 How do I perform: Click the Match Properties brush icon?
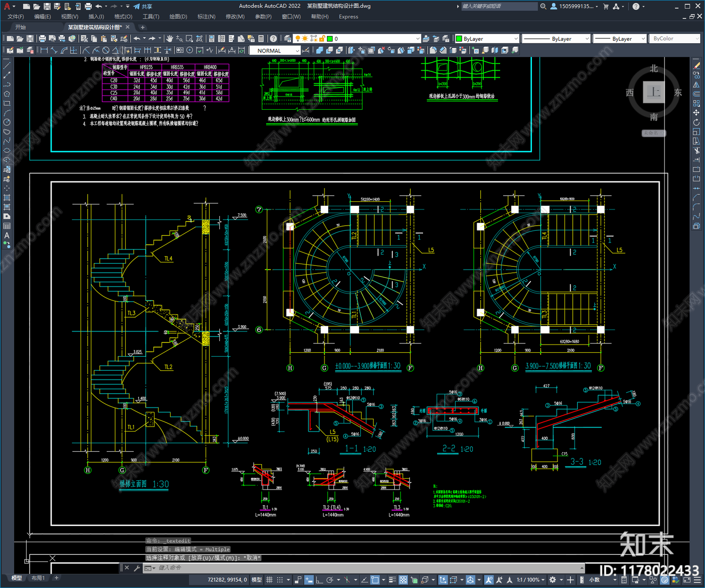124,39
